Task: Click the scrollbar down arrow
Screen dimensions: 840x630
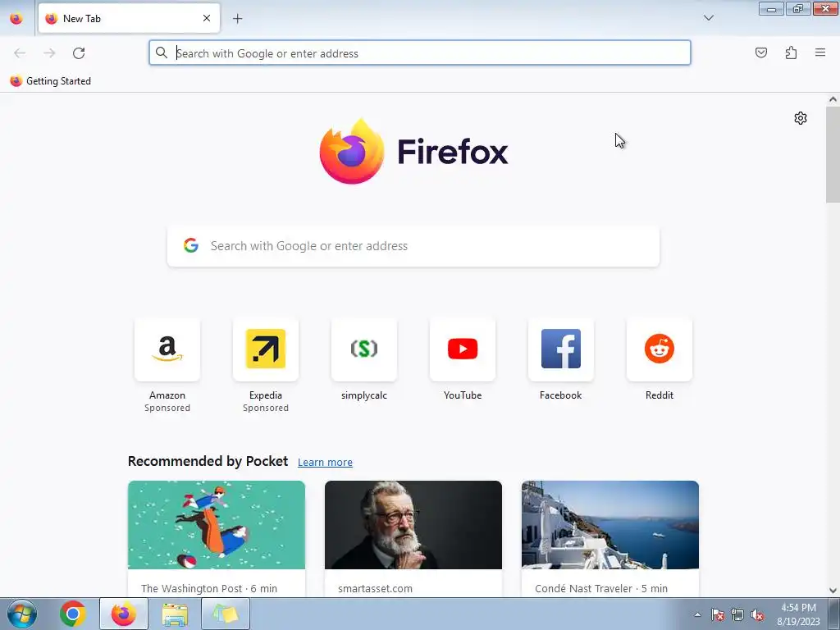Action: pos(833,591)
